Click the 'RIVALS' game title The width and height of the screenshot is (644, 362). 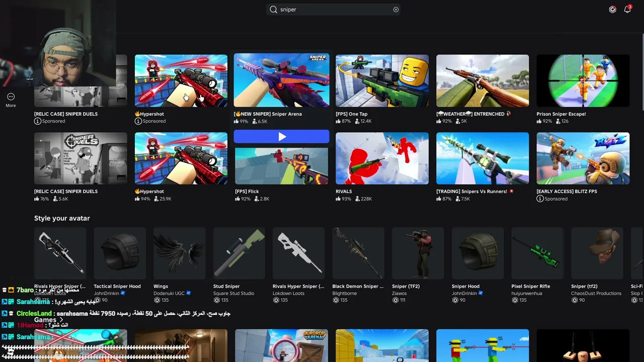(x=344, y=192)
